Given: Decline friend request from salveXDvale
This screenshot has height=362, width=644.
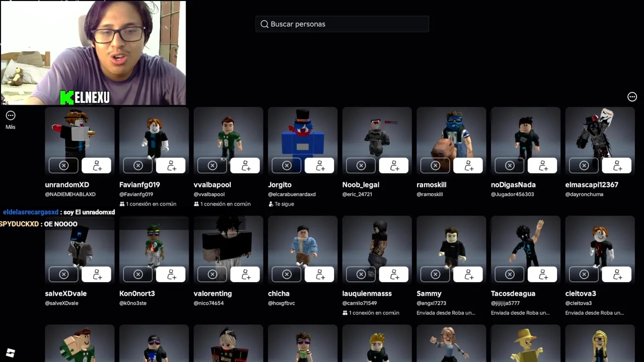Looking at the screenshot, I should [63, 275].
